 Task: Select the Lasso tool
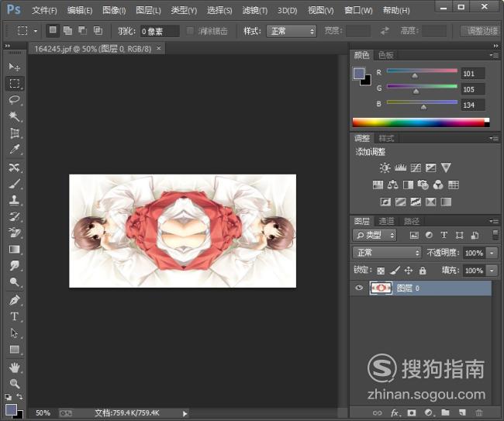tap(14, 100)
